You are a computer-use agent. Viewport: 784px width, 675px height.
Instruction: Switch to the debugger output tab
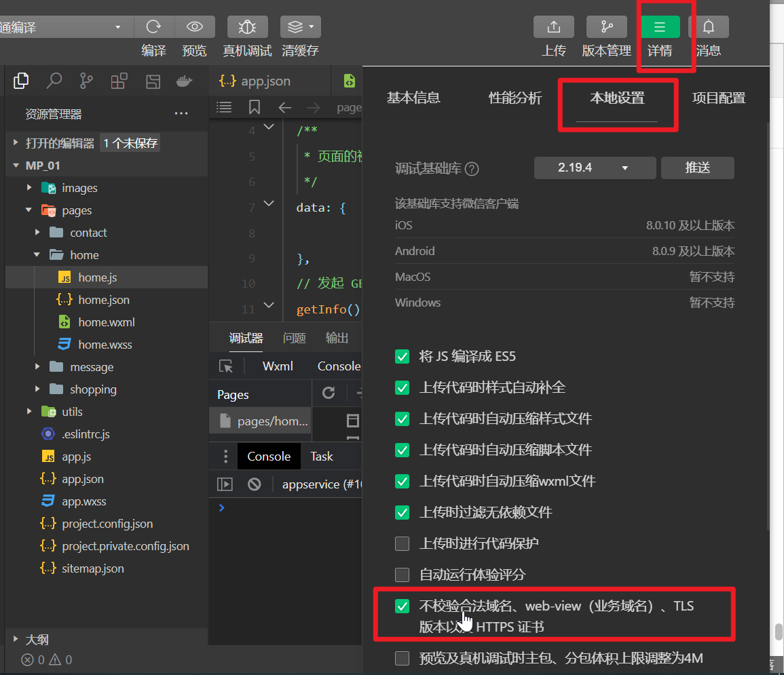(x=337, y=339)
